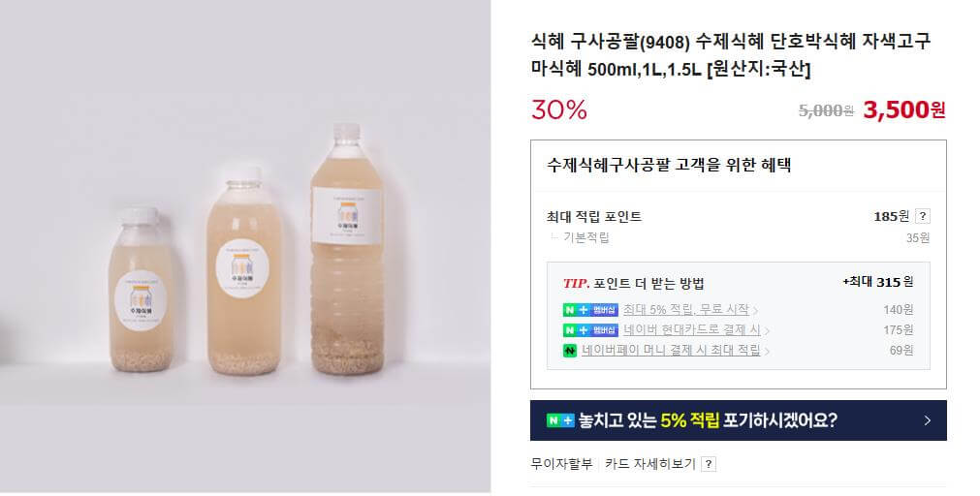Screen dimensions: 980x496
Task: Open the 카드 자세히보기 link
Action: click(x=649, y=464)
